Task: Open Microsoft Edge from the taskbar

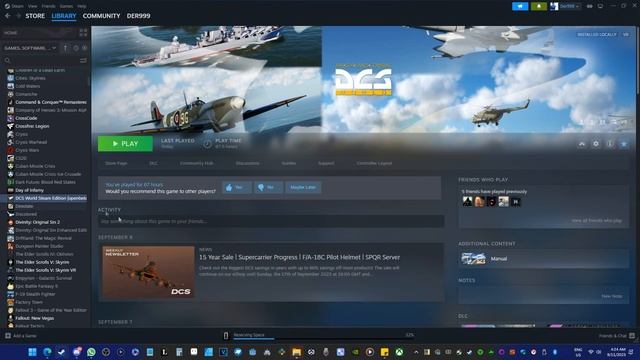Action: [x=47, y=352]
